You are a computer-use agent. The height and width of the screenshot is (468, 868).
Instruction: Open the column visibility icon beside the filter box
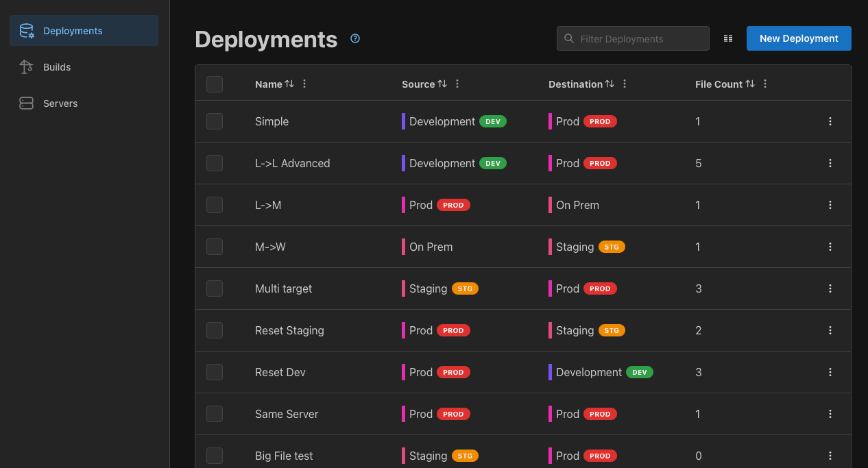tap(727, 38)
